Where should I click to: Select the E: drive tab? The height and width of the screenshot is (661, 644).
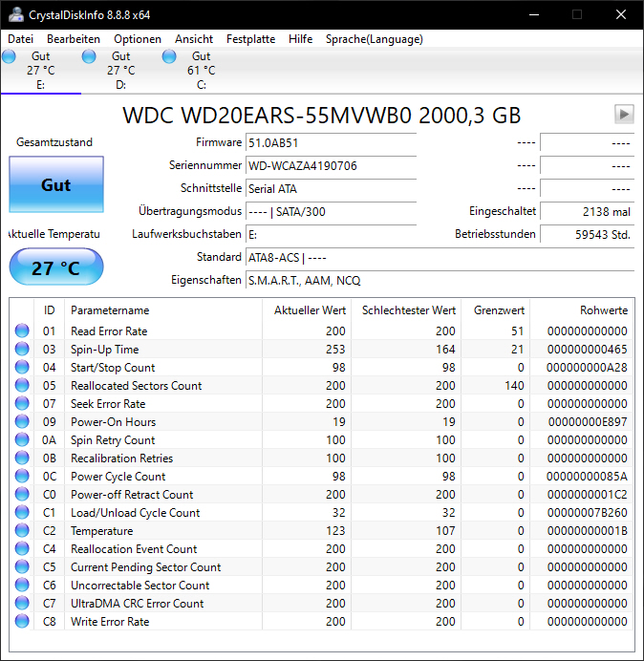40,71
